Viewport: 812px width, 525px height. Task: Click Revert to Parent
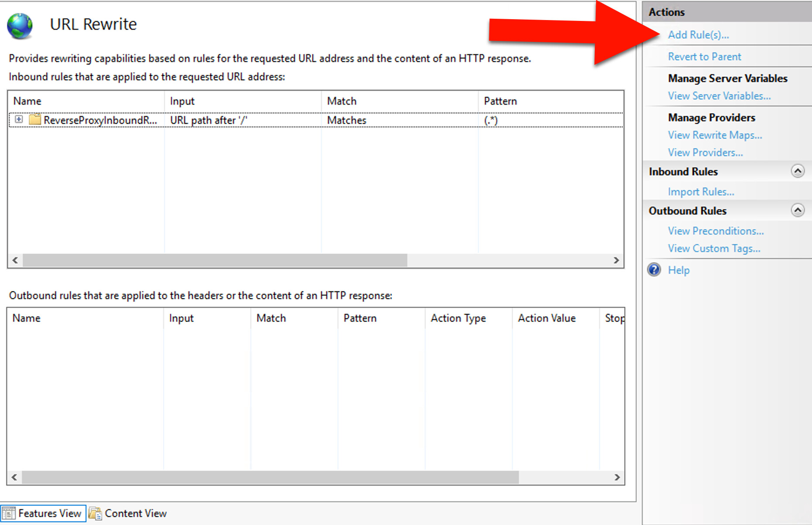click(x=704, y=57)
